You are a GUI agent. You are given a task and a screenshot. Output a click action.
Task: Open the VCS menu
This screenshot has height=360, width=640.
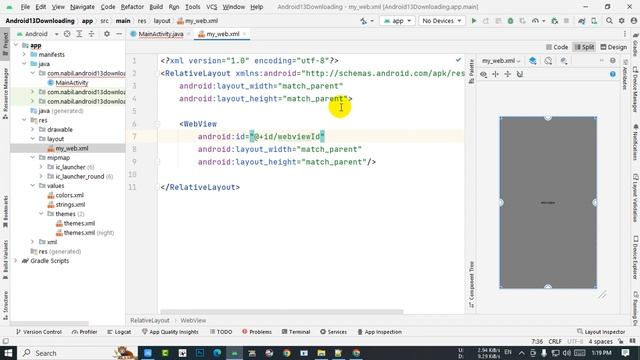click(211, 7)
